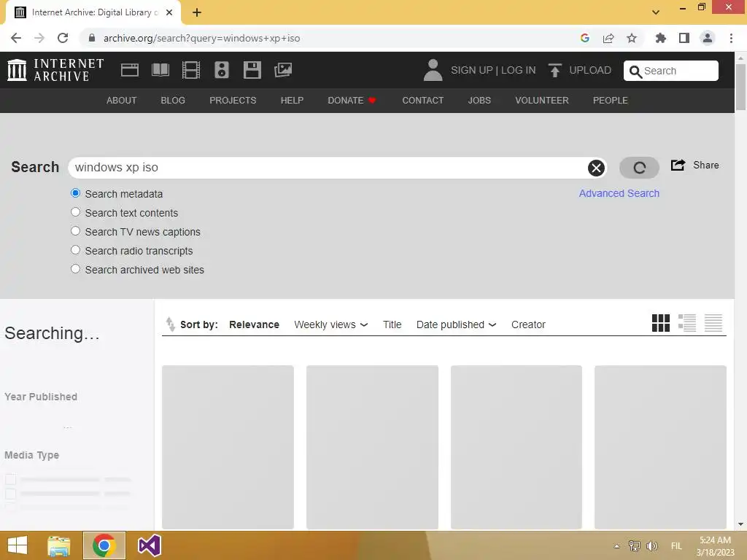This screenshot has height=560, width=747.
Task: Click the page vertical scrollbar thumb
Action: coord(740,87)
